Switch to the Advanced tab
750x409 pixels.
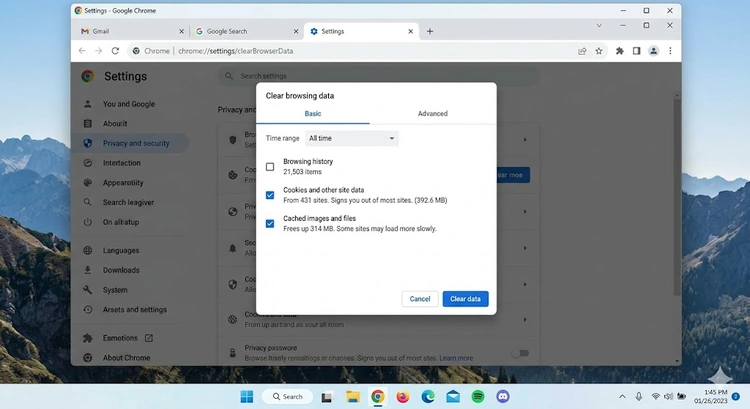tap(432, 113)
